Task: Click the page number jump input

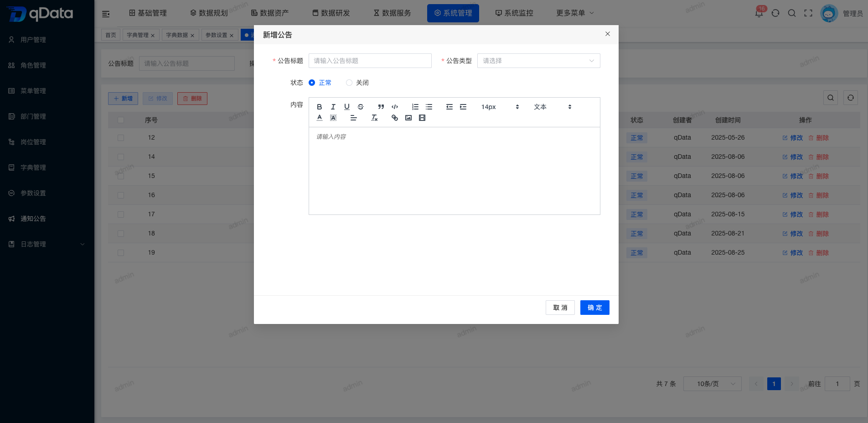Action: [x=837, y=384]
